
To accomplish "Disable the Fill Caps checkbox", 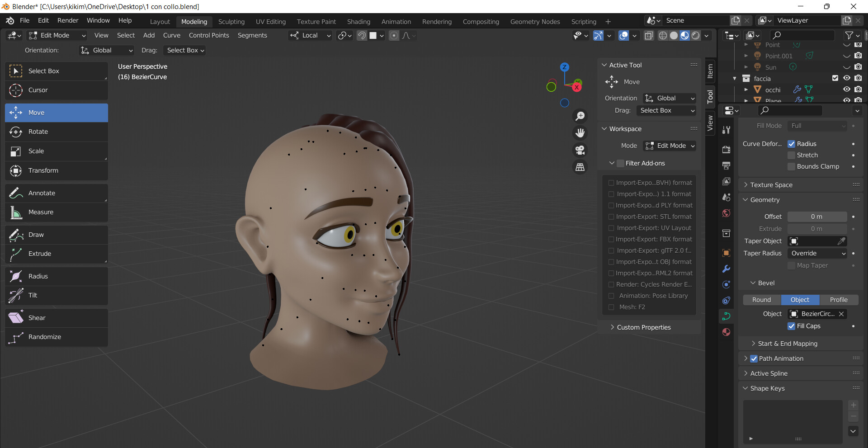I will 792,326.
